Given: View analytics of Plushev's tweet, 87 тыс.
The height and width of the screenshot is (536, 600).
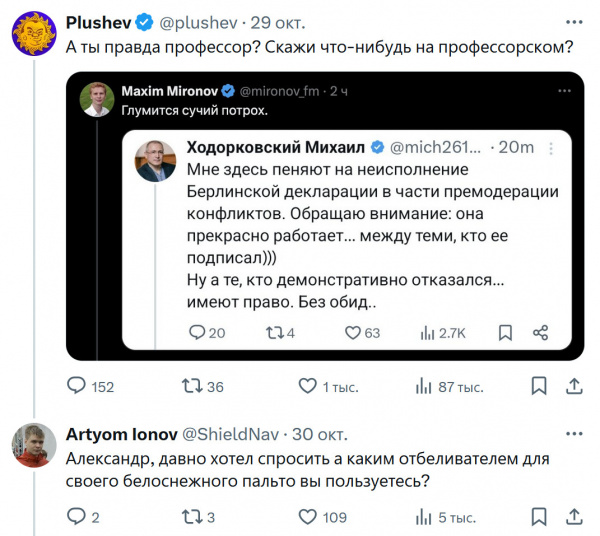Looking at the screenshot, I should (424, 386).
